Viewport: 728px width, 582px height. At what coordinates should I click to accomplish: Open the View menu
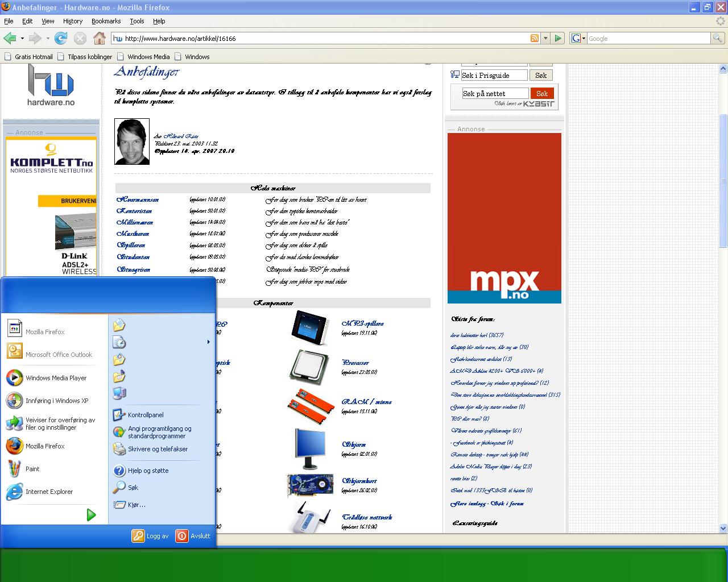[48, 21]
